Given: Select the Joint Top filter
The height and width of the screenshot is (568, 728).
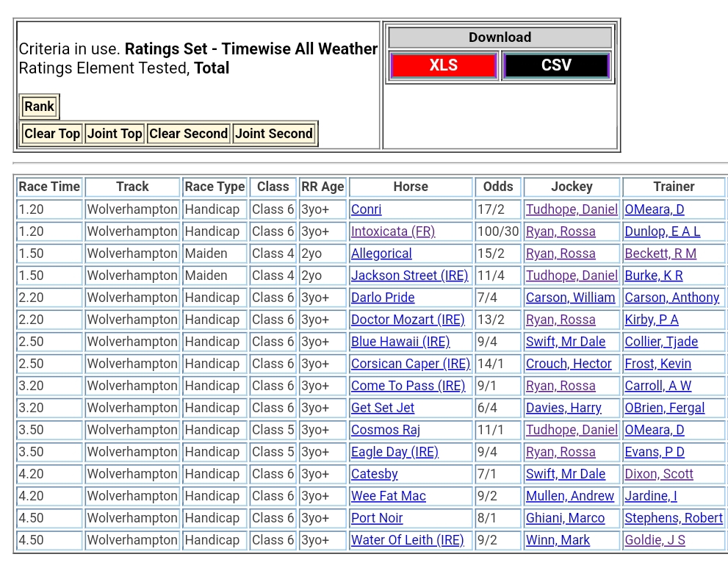Looking at the screenshot, I should point(115,134).
